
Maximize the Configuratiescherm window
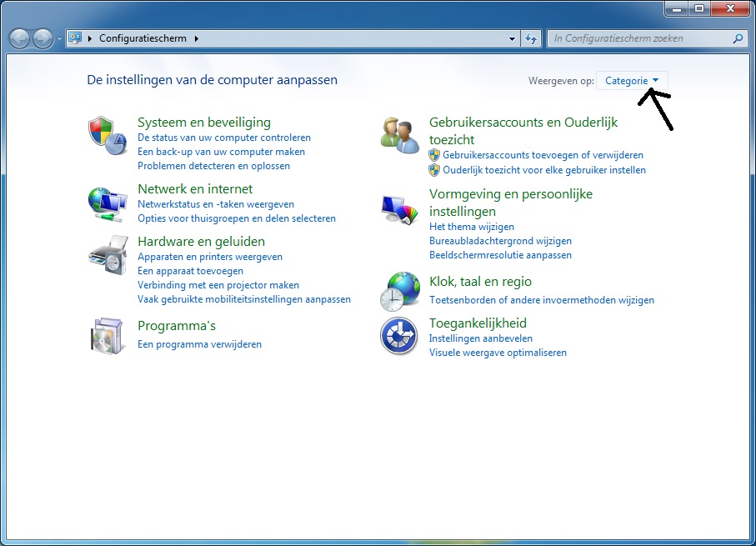click(x=699, y=8)
